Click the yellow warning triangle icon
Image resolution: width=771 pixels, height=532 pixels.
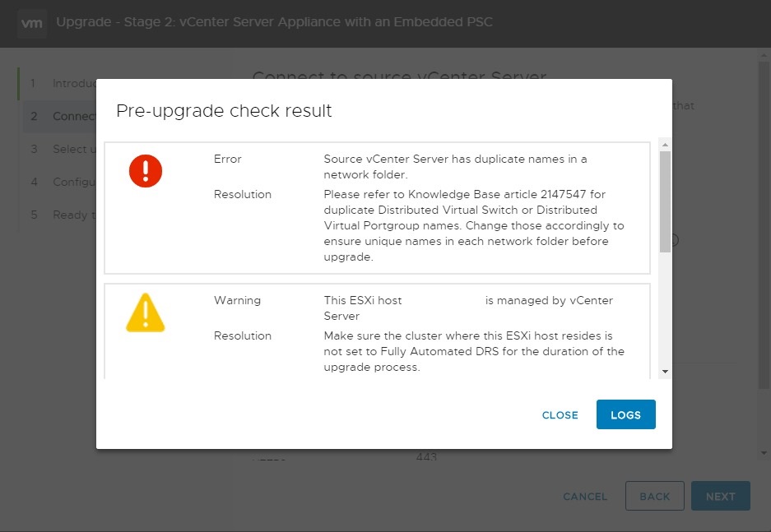coord(146,313)
